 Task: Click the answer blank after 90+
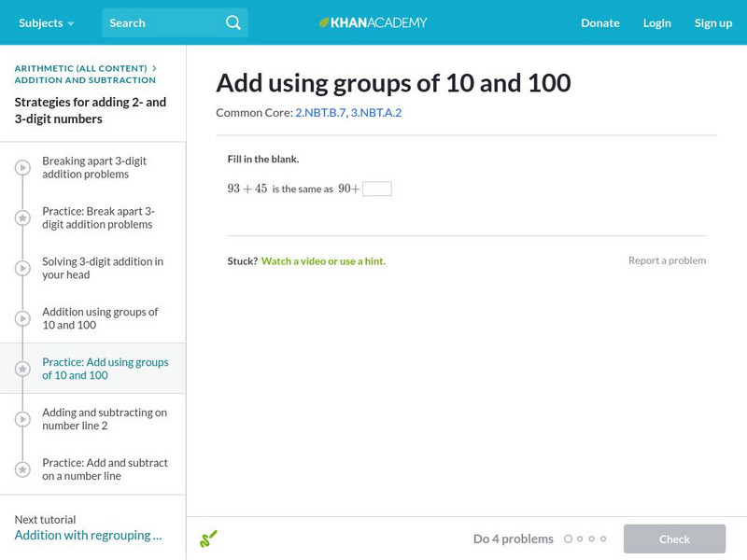377,189
